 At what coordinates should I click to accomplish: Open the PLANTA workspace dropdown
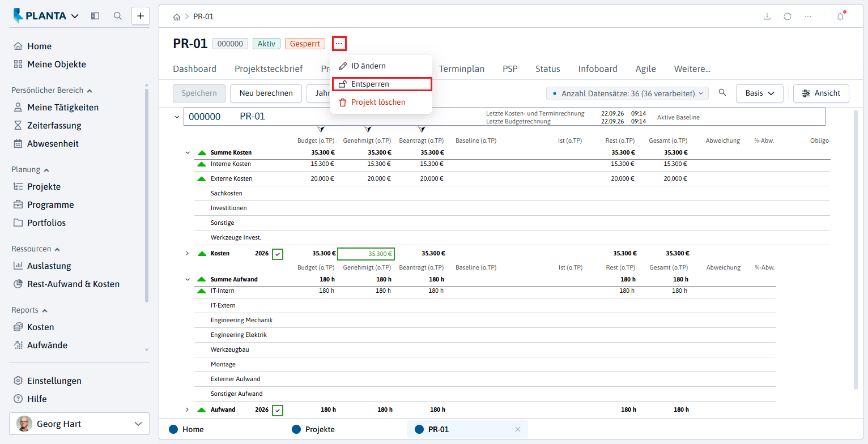click(x=46, y=16)
